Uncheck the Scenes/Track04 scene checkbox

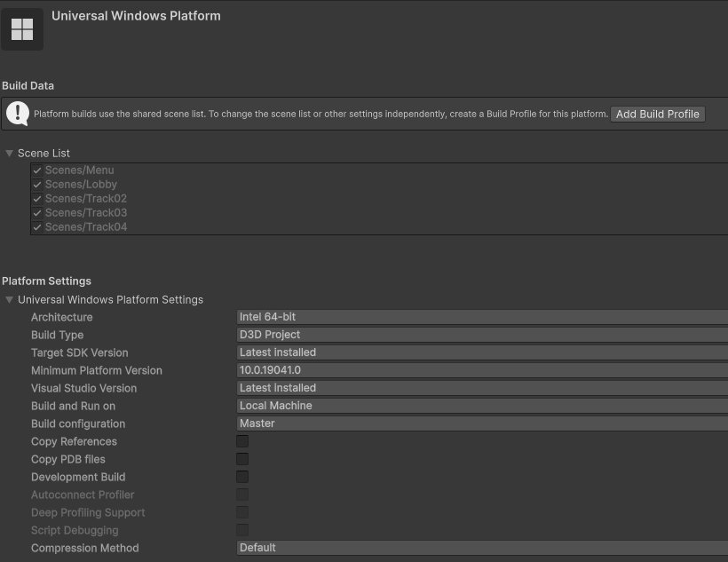(37, 227)
